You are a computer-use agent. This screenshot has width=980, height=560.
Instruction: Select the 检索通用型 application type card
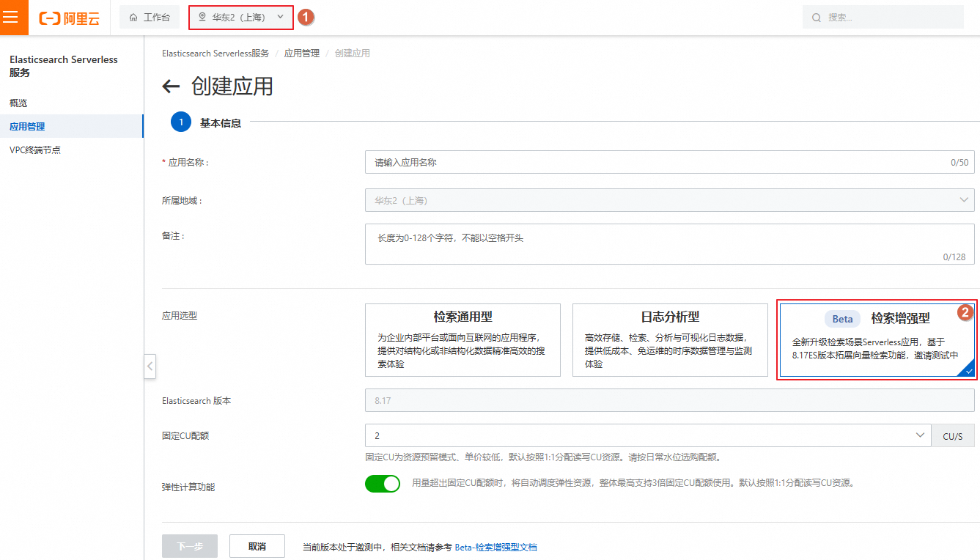(463, 340)
